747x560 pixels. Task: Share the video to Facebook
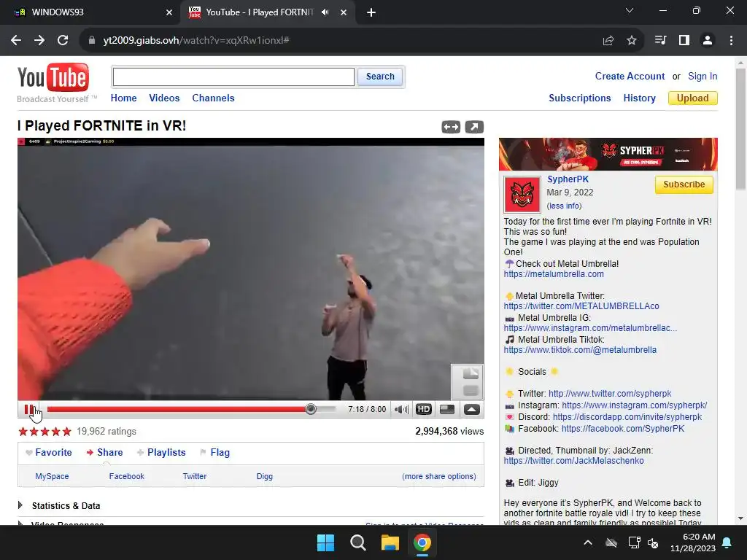click(x=126, y=476)
